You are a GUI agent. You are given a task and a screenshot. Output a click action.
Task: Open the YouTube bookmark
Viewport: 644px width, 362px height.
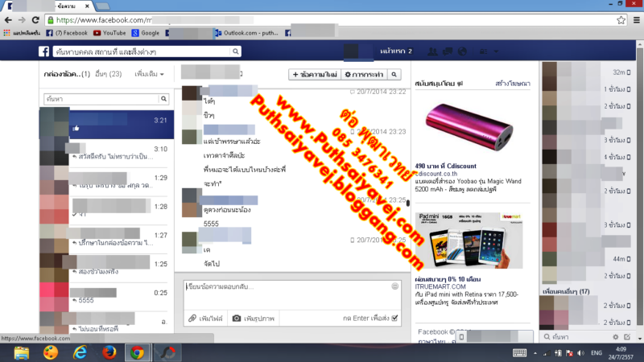coord(109,33)
